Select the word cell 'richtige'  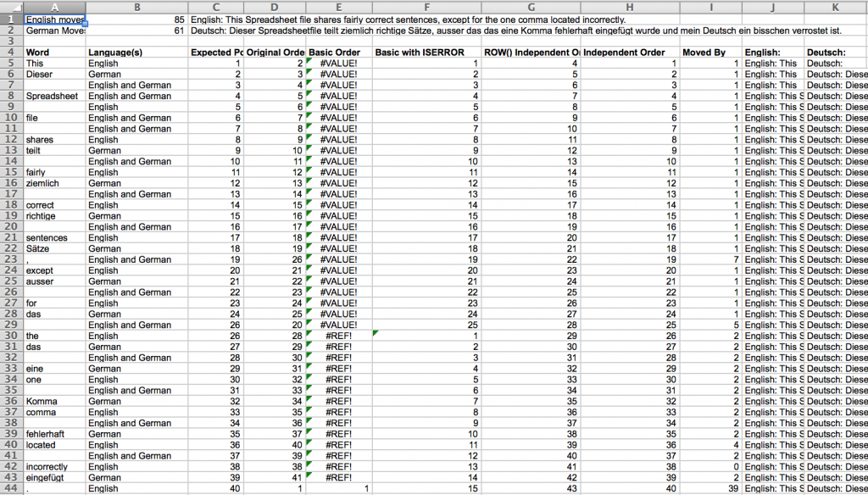(55, 216)
